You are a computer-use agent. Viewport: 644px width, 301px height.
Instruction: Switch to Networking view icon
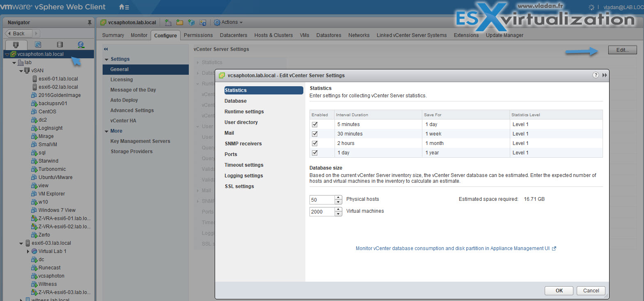coord(81,44)
